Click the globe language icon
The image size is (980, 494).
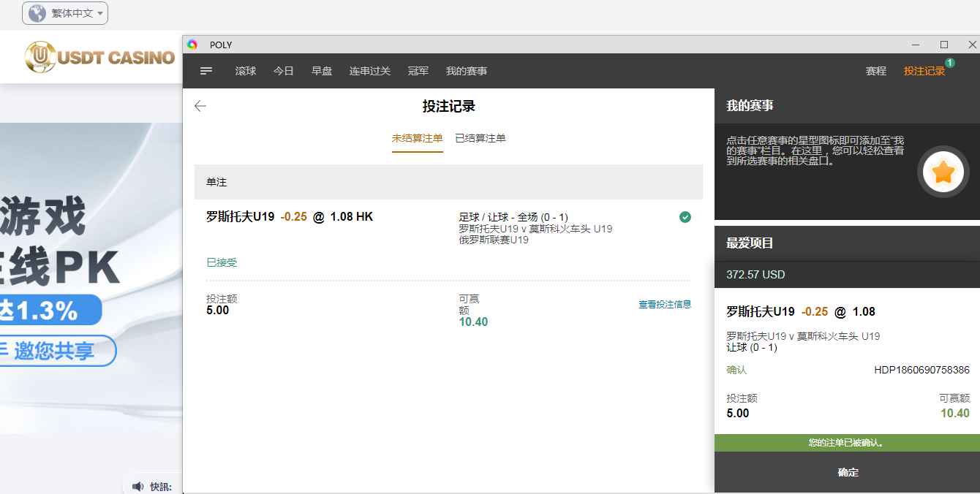37,13
